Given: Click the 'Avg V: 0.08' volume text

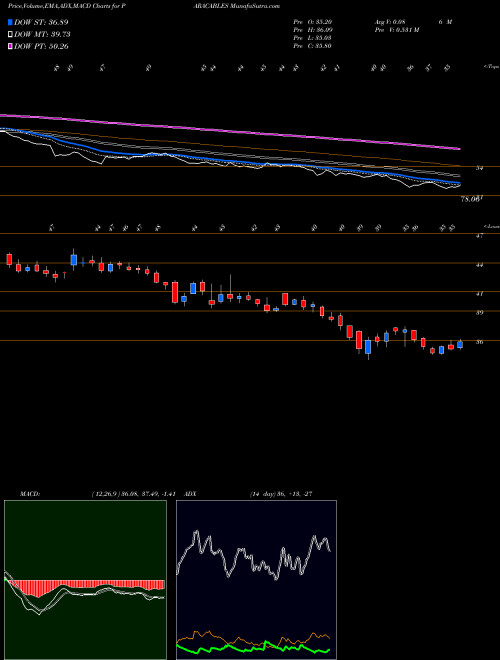Looking at the screenshot, I should coord(389,22).
